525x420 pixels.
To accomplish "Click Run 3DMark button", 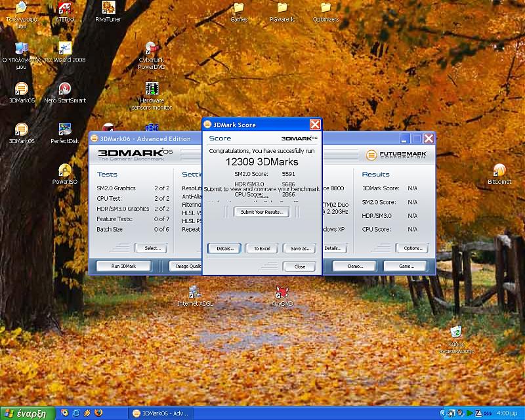I will 123,266.
